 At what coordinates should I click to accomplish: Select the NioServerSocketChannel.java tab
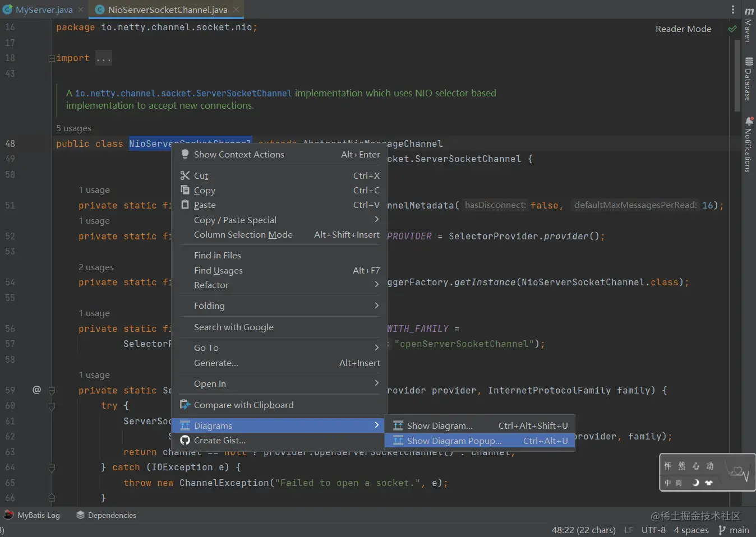(167, 10)
